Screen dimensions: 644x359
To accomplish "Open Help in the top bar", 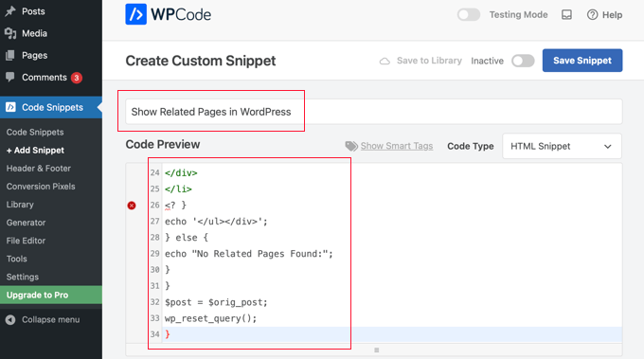I will pos(604,15).
